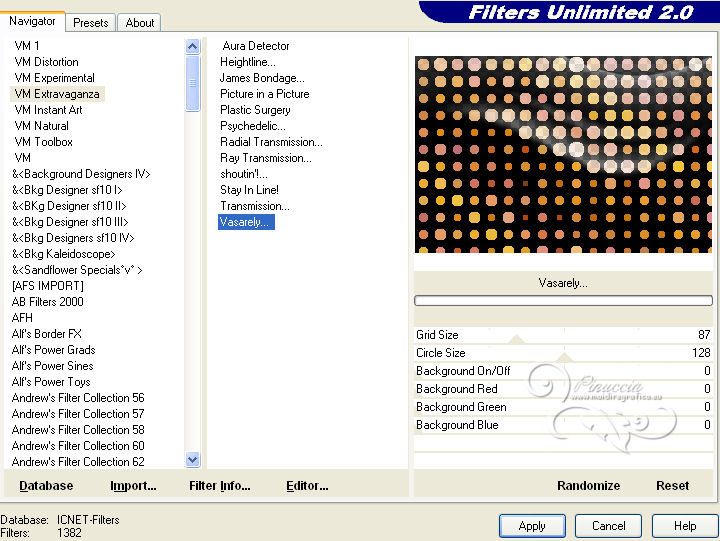Select AFH category
Viewport: 720px width, 541px height.
tap(22, 318)
